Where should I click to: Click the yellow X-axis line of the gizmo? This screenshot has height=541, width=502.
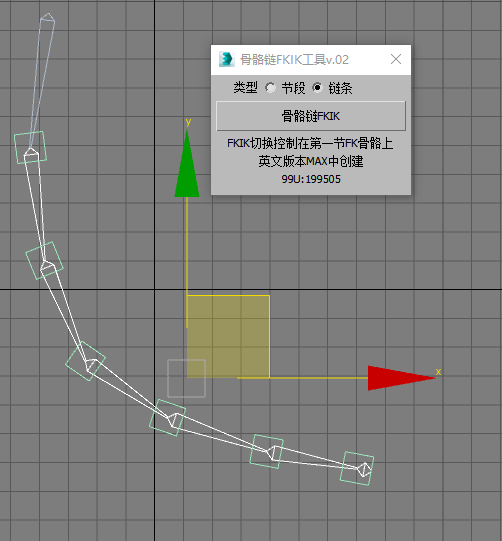tap(302, 378)
